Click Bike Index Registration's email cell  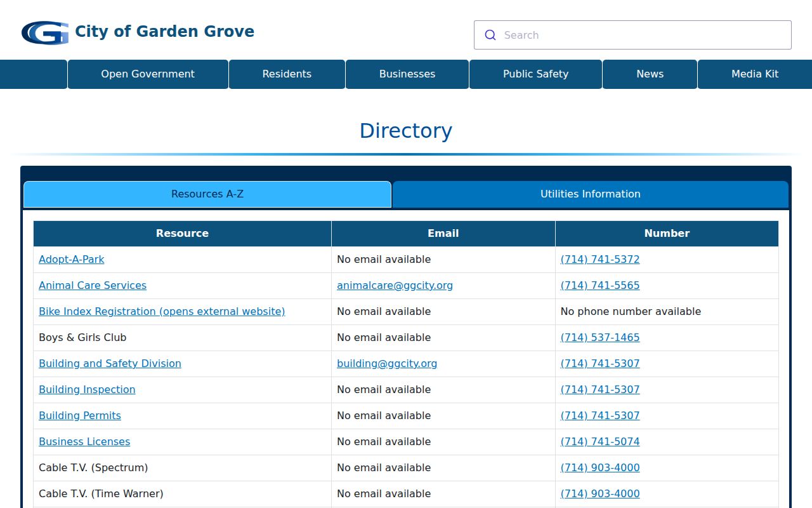pyautogui.click(x=443, y=311)
